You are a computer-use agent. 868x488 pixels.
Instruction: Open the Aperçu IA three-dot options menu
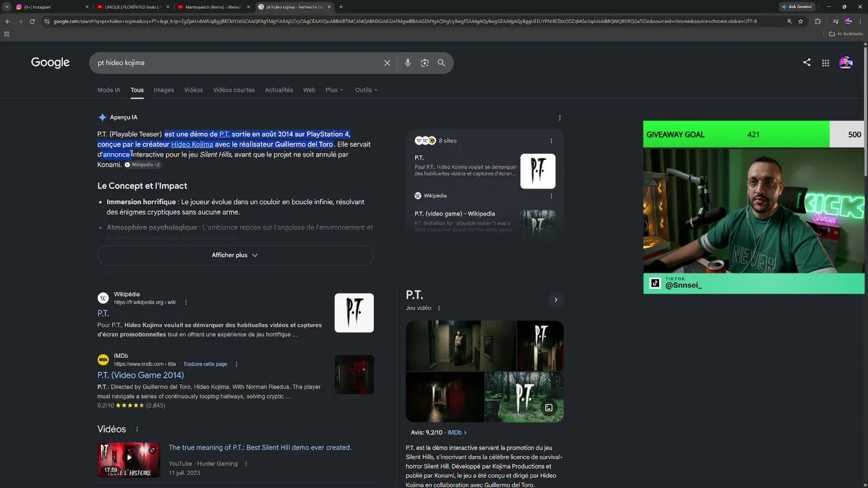559,117
